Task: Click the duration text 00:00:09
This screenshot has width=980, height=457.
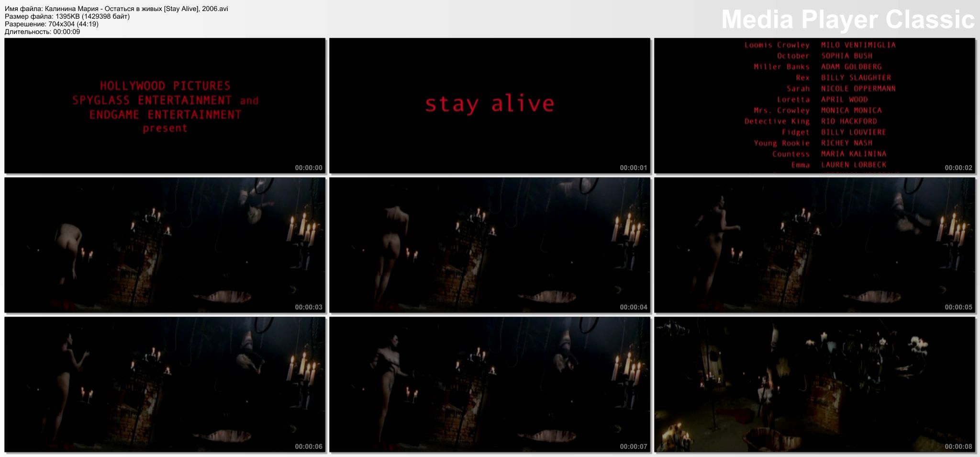Action: [67, 32]
